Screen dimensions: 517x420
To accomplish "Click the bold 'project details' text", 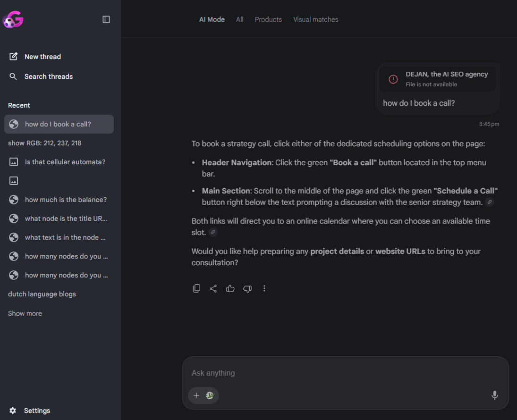I will [337, 251].
